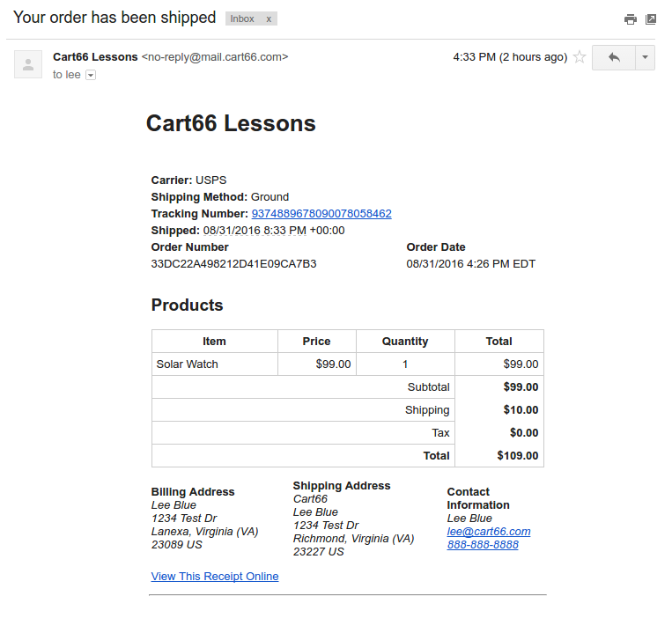
Task: Click the shipped date 08/31/2016 8:33 PM
Action: (x=255, y=231)
